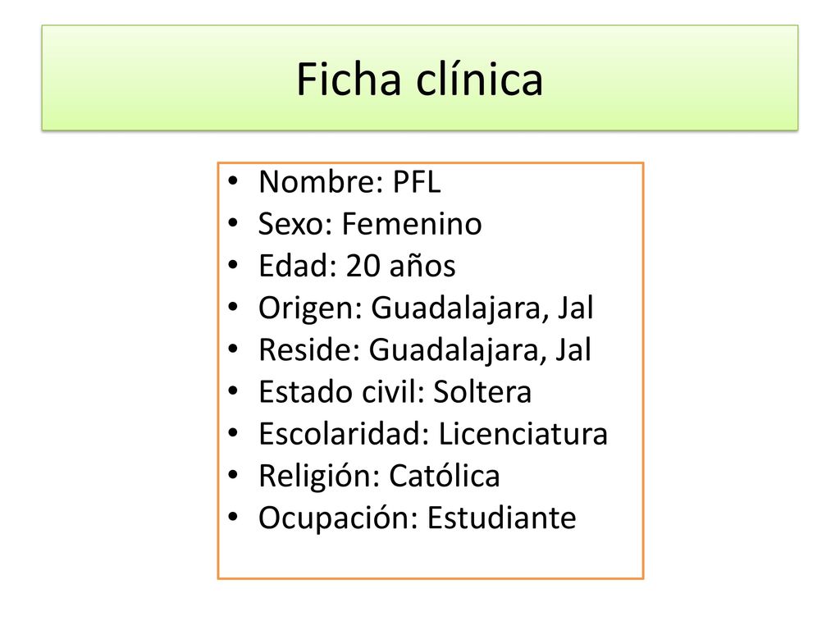Click the bullet before 'Ocupación'
Viewport: 840px width, 630px height.
coord(232,517)
